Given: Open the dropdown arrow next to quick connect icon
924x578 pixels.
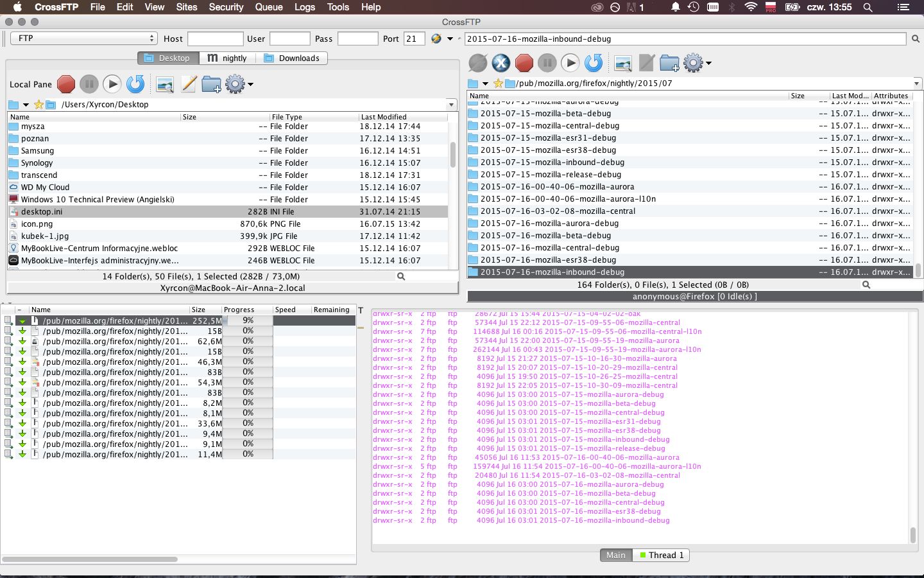Looking at the screenshot, I should click(x=450, y=39).
